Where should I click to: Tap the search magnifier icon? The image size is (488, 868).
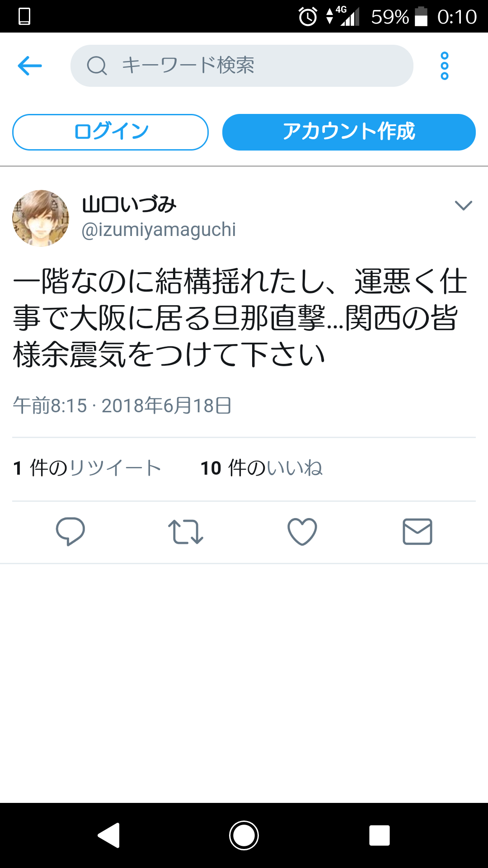[x=97, y=66]
